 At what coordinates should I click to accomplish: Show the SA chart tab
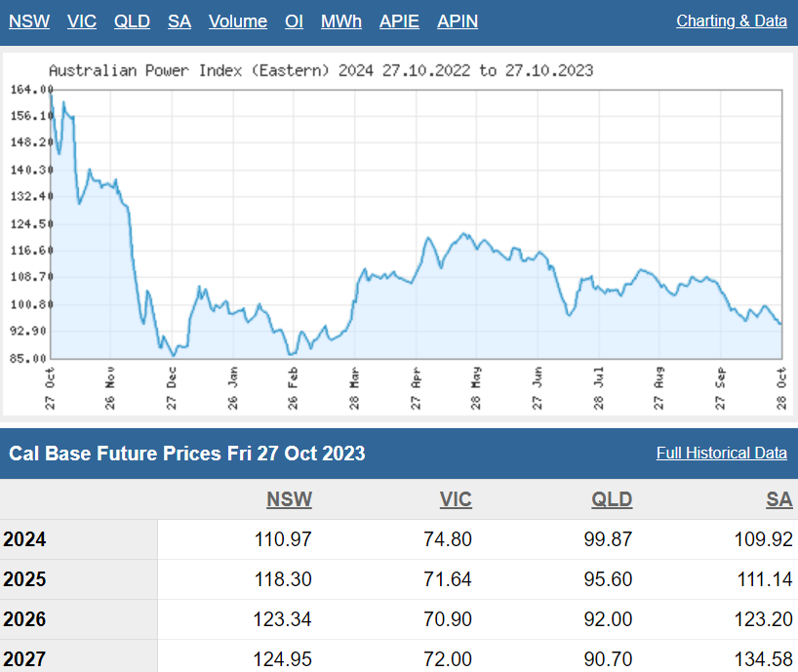(x=180, y=20)
